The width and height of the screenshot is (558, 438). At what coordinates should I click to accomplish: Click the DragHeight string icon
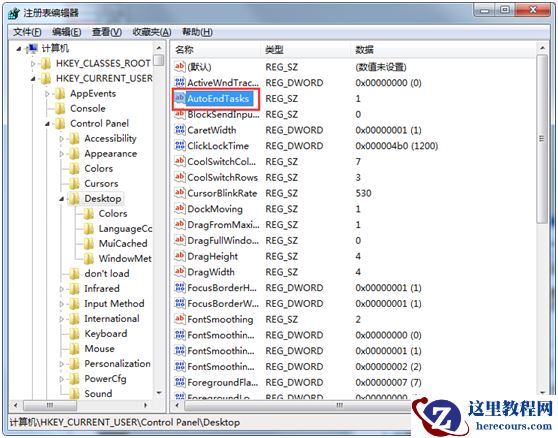coord(180,256)
